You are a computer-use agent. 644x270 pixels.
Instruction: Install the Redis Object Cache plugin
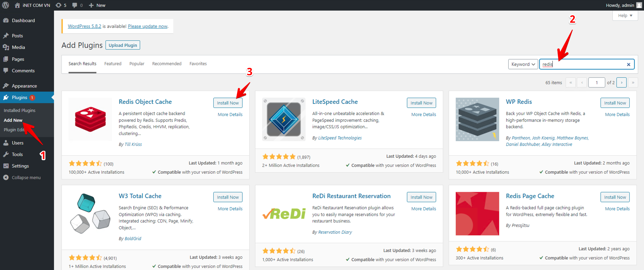click(x=228, y=103)
